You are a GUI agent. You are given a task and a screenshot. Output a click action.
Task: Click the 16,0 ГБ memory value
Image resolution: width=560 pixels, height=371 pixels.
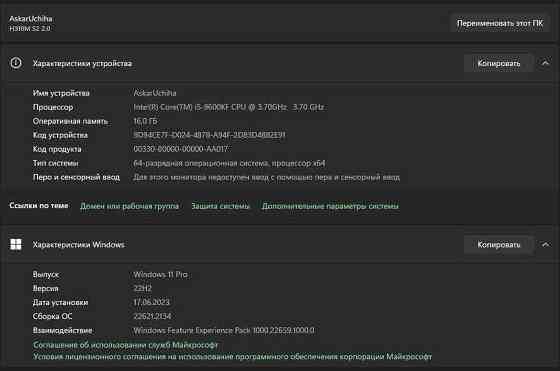[145, 121]
